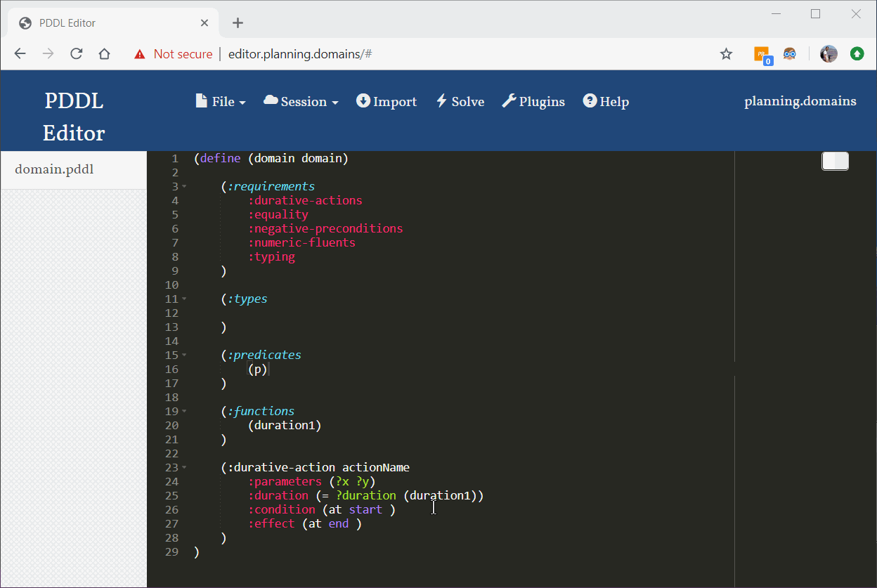Collapse the :requirements block fold arrow

tap(184, 186)
